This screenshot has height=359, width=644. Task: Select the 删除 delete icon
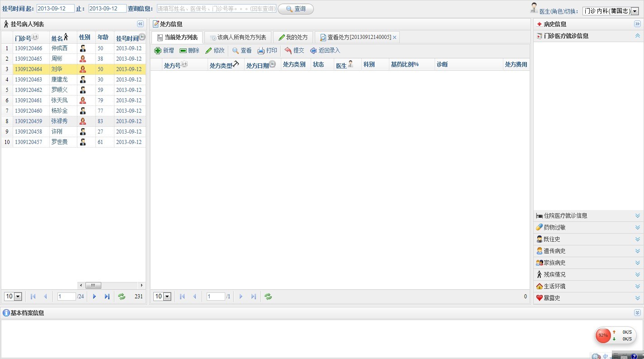(184, 50)
